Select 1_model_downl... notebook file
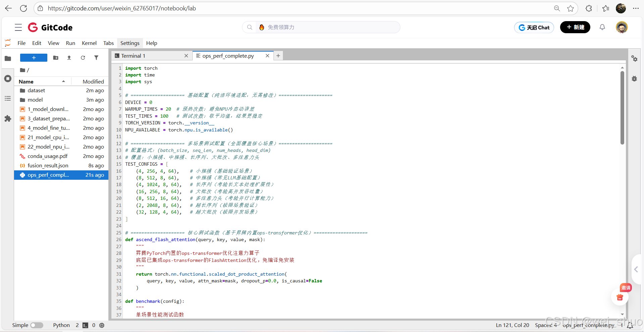The image size is (644, 332). point(61,109)
